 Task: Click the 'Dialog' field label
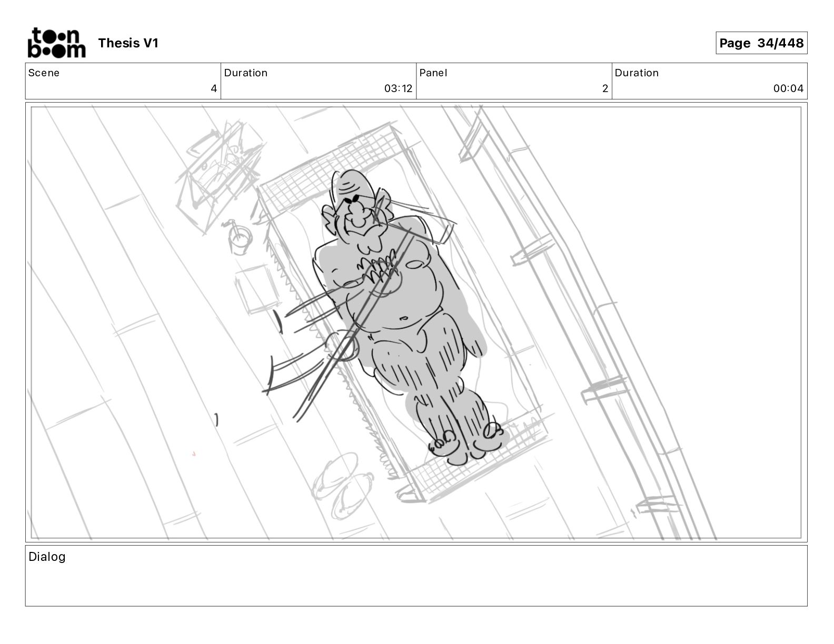pyautogui.click(x=47, y=557)
